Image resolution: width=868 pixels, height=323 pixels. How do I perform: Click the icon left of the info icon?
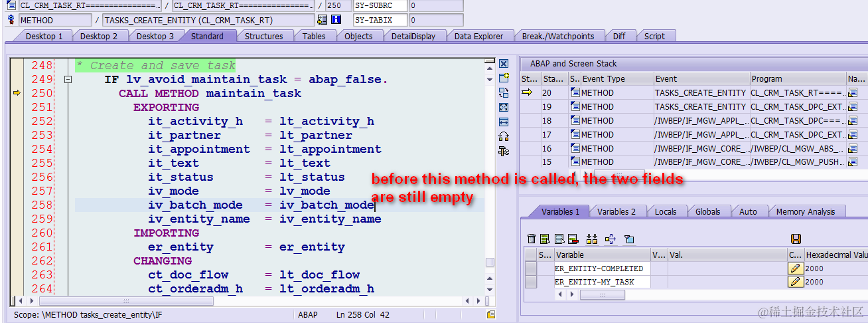point(322,20)
